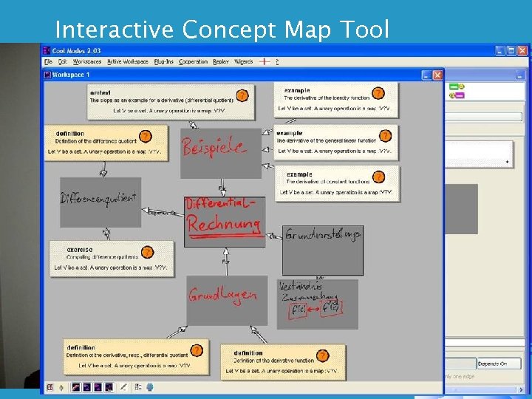532x399 pixels.
Task: Click help icon on identity function example card
Action: [378, 93]
